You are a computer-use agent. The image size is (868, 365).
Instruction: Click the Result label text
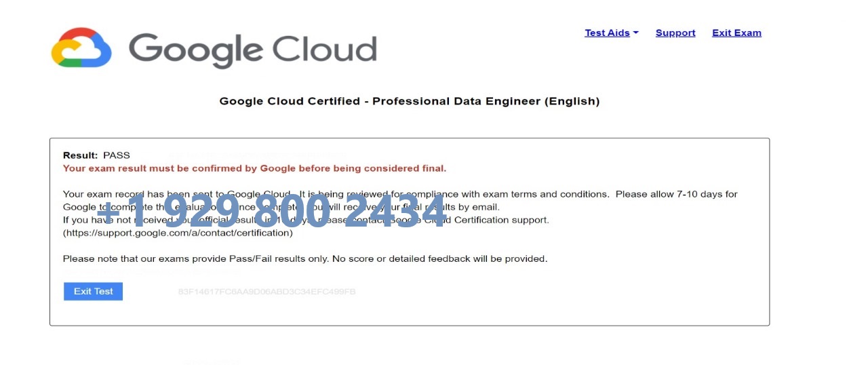80,155
